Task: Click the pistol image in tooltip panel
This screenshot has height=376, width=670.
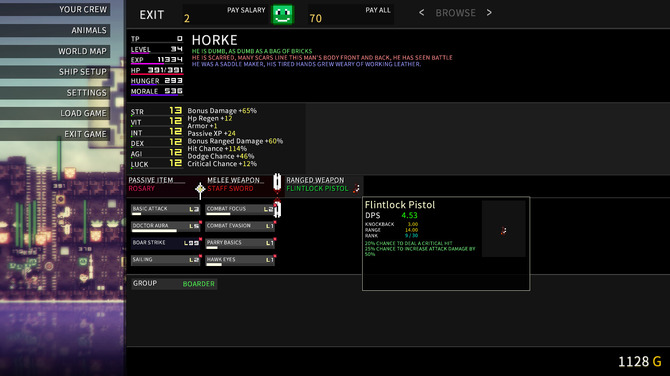Action: (x=503, y=230)
